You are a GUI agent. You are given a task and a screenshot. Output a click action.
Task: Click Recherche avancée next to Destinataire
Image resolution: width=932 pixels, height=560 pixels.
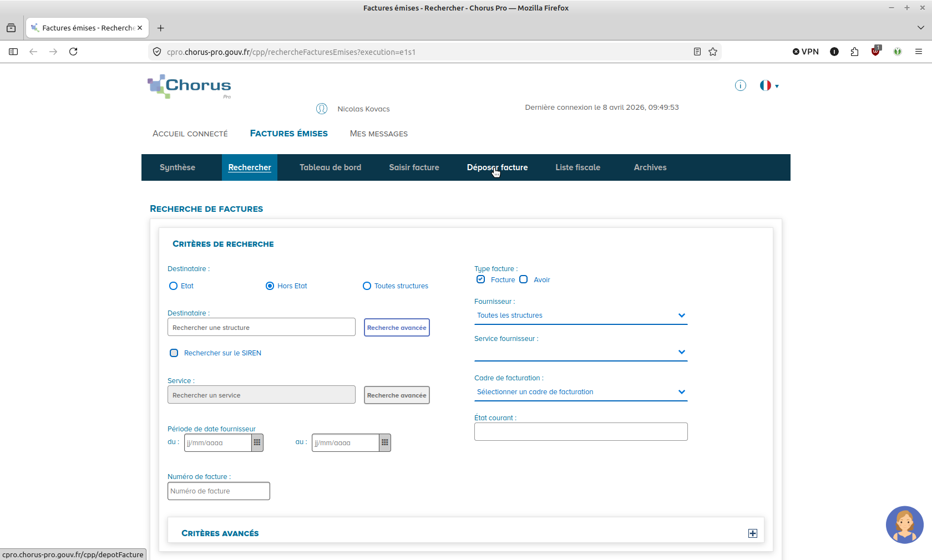pyautogui.click(x=397, y=328)
